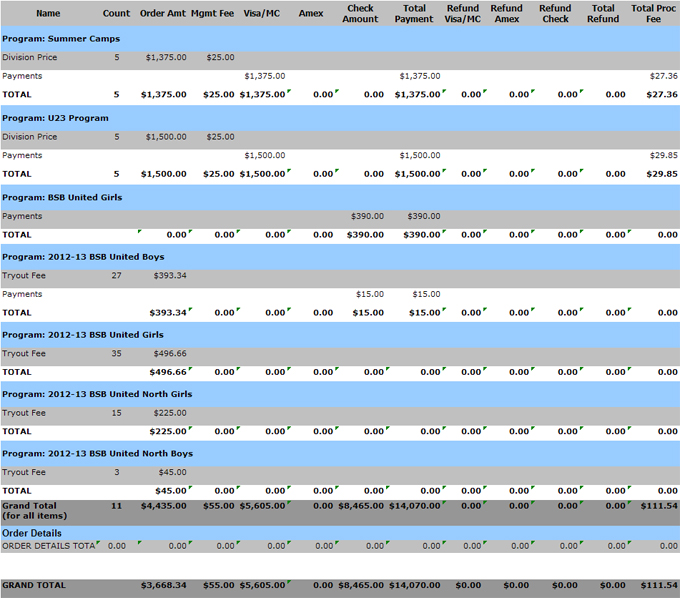This screenshot has width=680, height=598.
Task: Click $14,070.00 in bottom GRAND TOTAL row
Action: point(415,585)
